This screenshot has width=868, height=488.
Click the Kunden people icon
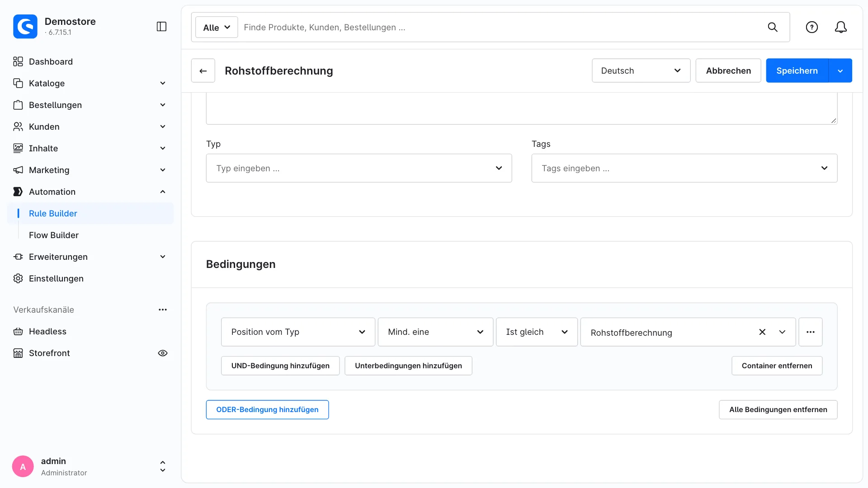pos(18,127)
